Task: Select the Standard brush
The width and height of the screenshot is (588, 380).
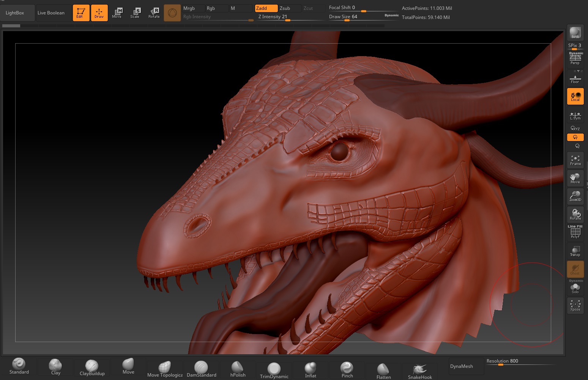Action: (19, 366)
